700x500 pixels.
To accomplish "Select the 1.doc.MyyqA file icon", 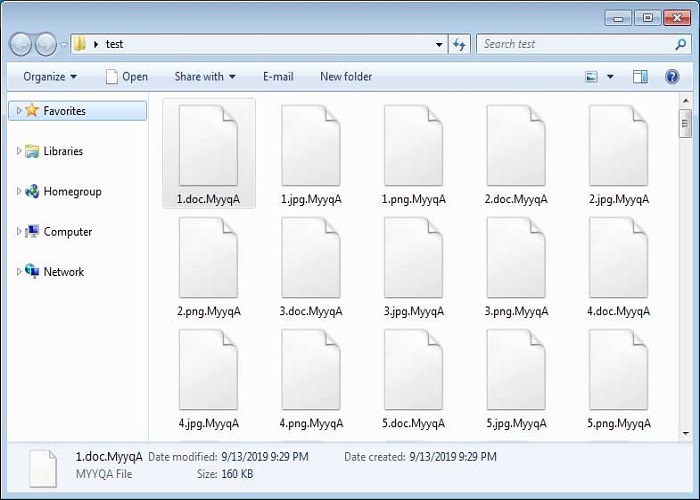I will [208, 146].
